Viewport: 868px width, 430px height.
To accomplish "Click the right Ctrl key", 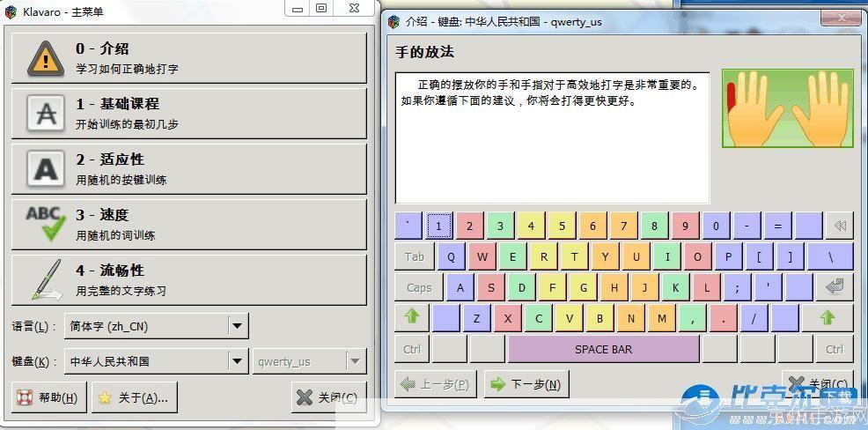I will tap(835, 349).
